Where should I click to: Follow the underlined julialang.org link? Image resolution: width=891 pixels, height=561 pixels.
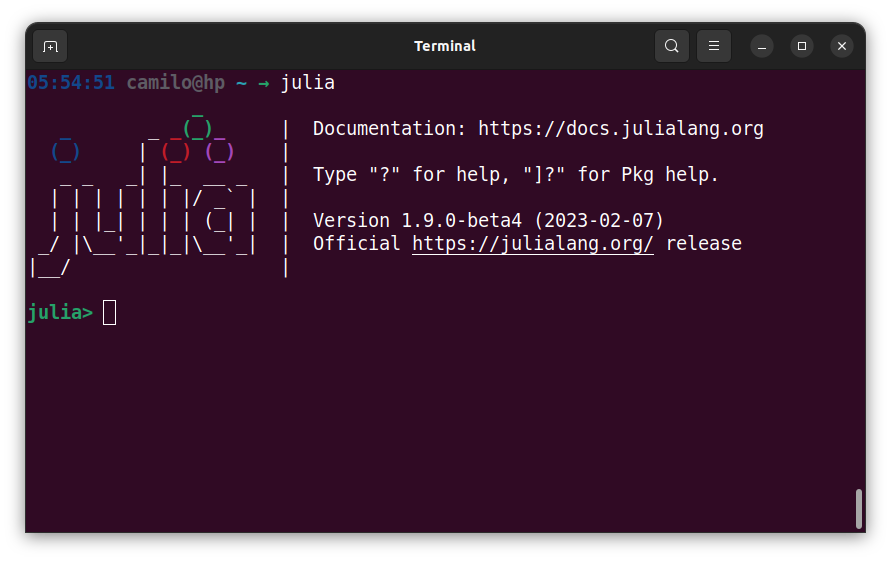click(x=533, y=244)
